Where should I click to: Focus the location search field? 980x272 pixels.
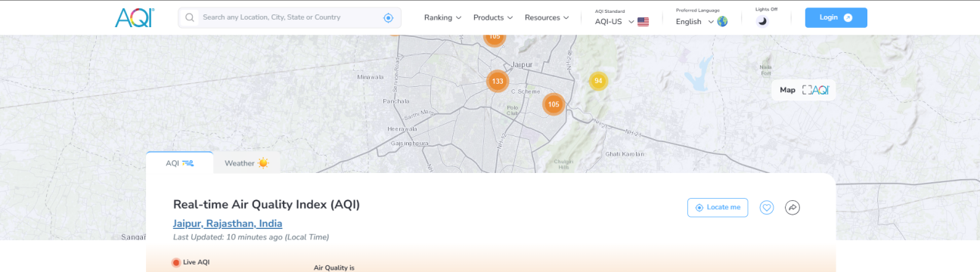290,17
